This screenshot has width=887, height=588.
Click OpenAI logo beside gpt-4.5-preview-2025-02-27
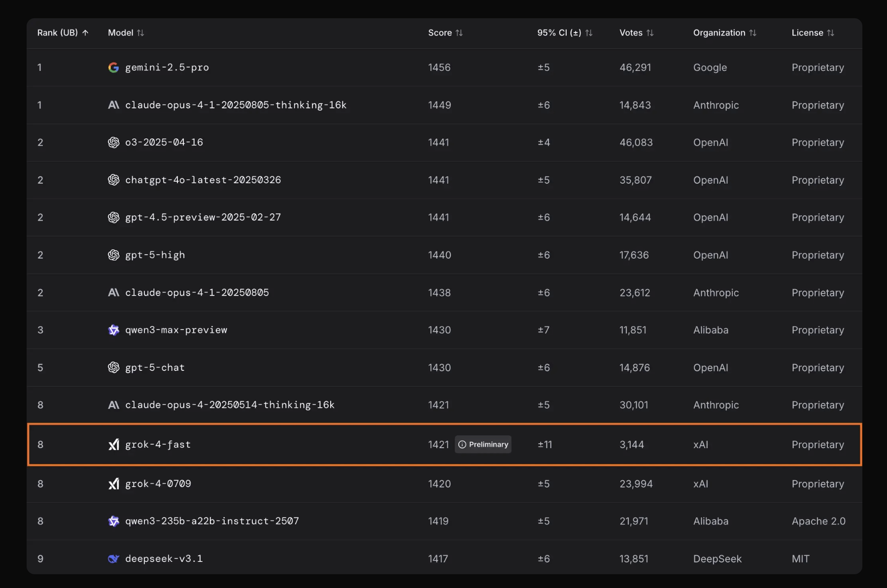tap(113, 217)
